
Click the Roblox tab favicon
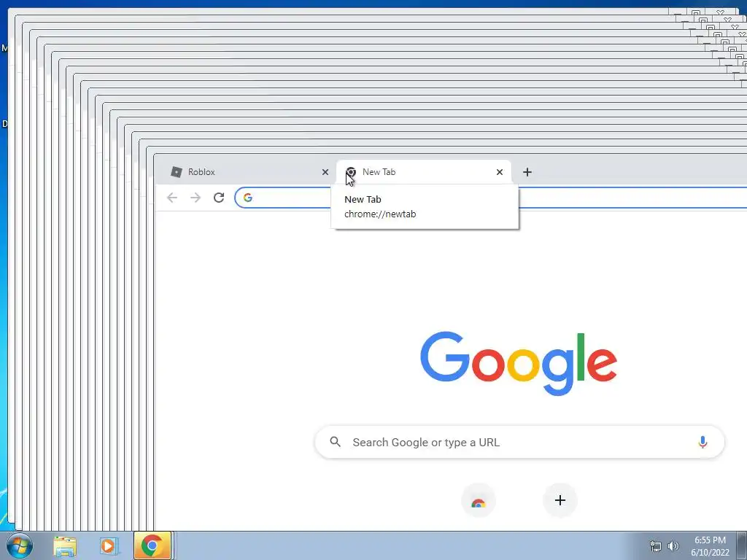pos(177,172)
